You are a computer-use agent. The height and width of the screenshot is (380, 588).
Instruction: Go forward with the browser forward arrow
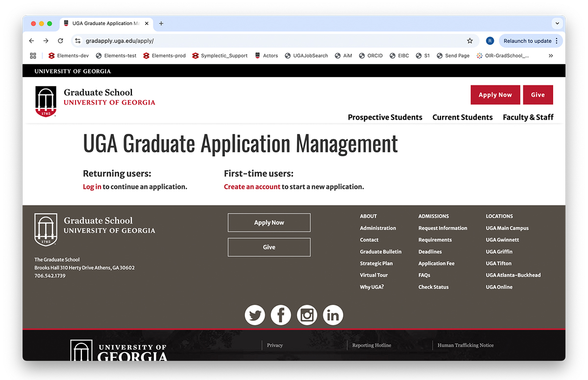coord(46,41)
